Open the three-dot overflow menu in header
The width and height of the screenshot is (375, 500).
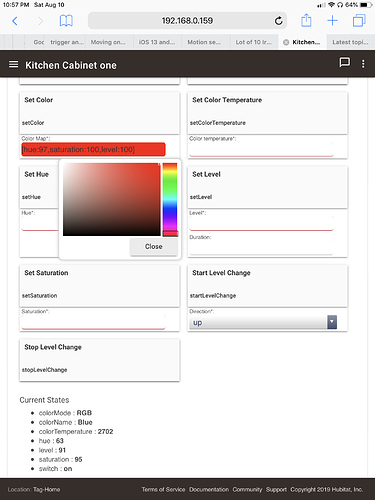click(x=363, y=64)
